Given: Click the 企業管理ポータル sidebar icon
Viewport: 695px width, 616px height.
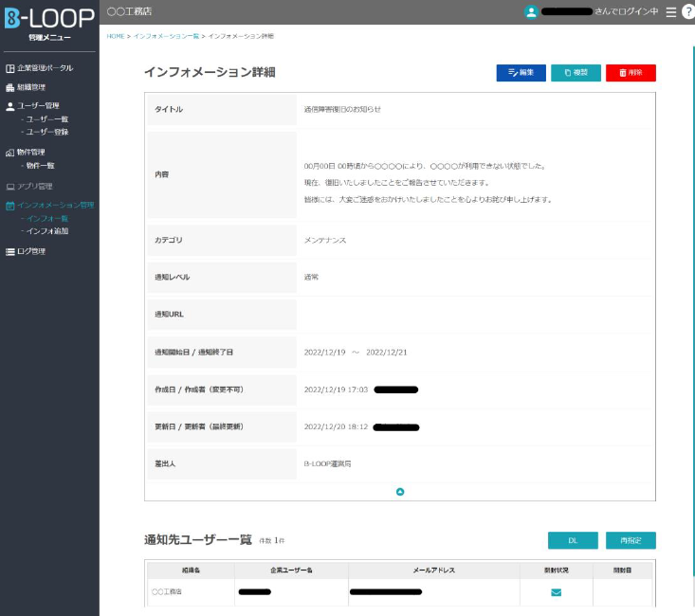Looking at the screenshot, I should click(x=10, y=68).
